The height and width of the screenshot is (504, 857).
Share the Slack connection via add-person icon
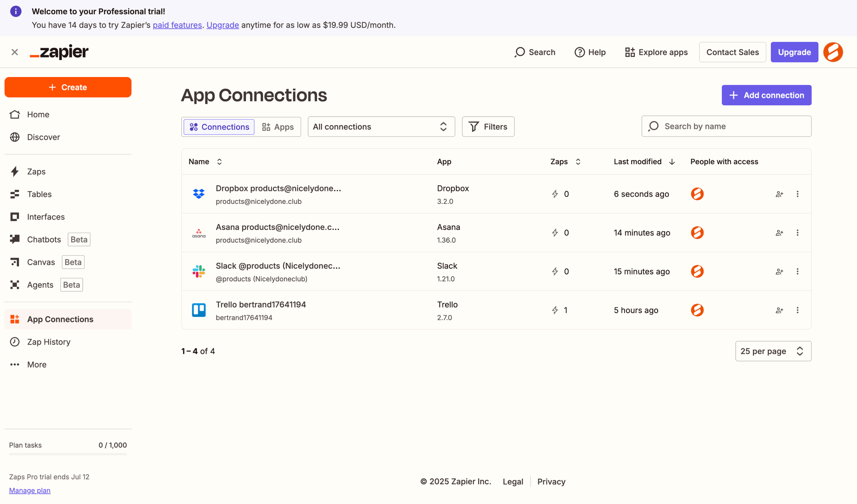[x=780, y=271]
